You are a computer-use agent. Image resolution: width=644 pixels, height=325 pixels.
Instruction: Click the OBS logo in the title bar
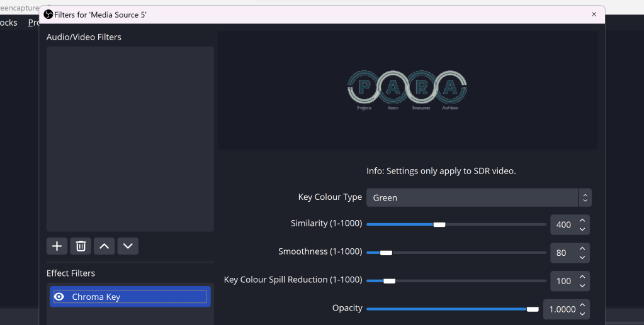[x=48, y=15]
